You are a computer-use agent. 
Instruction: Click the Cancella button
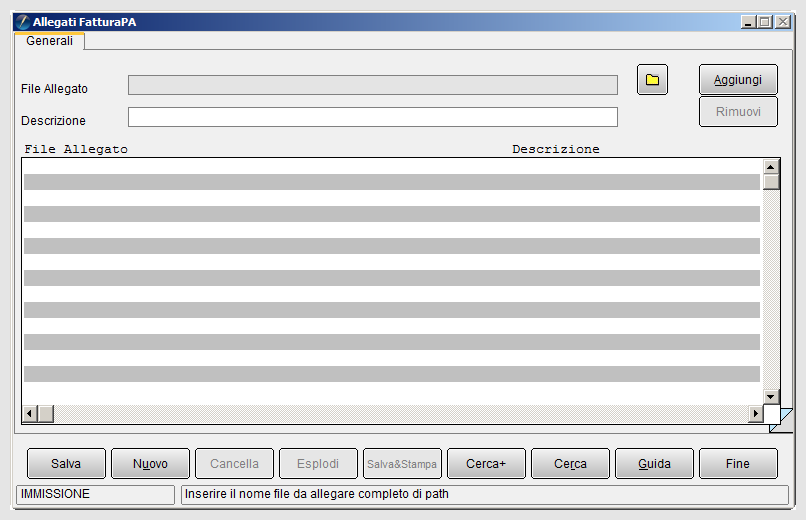234,463
